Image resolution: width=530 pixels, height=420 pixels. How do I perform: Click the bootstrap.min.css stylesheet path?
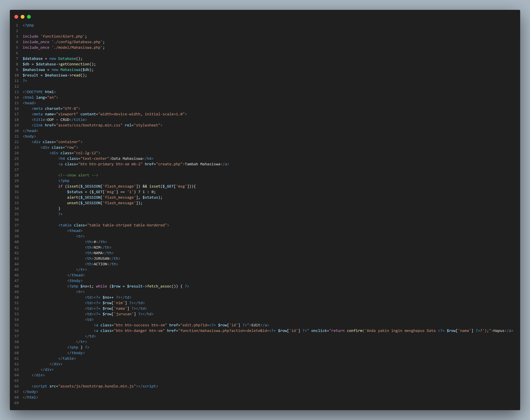pos(90,125)
